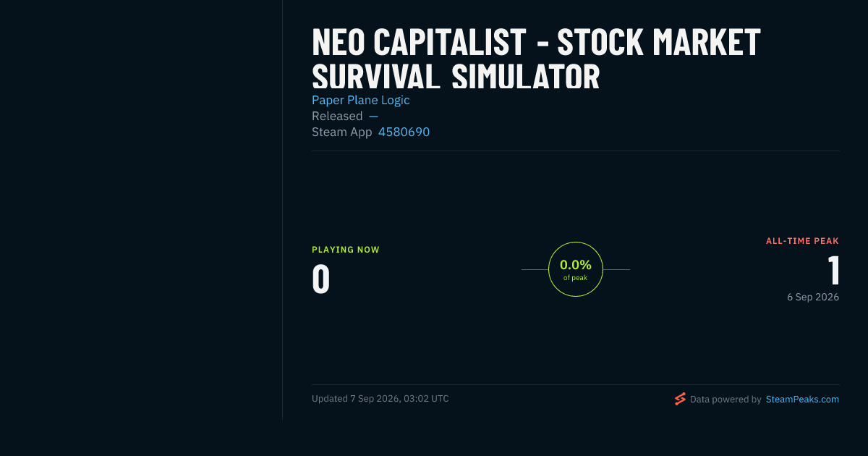
Task: Click the peak date 6 Sep 2026
Action: 813,297
